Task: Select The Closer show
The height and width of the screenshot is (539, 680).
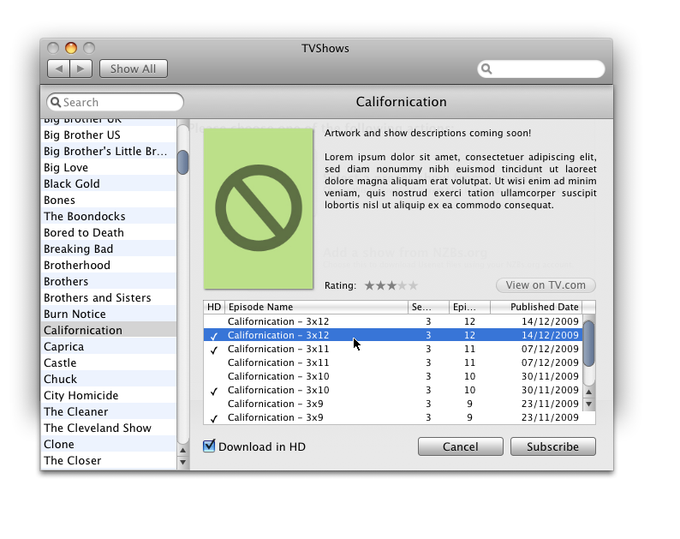Action: click(109, 460)
